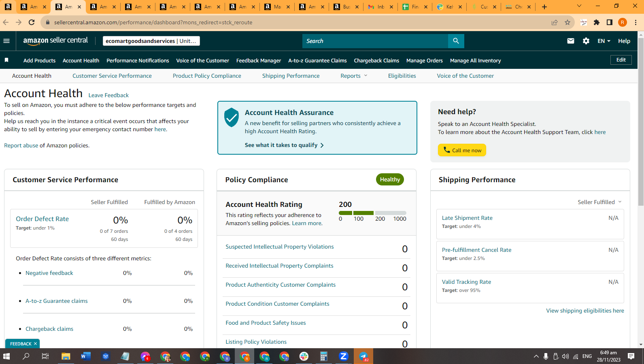Open Slack from the taskbar

pos(304,356)
